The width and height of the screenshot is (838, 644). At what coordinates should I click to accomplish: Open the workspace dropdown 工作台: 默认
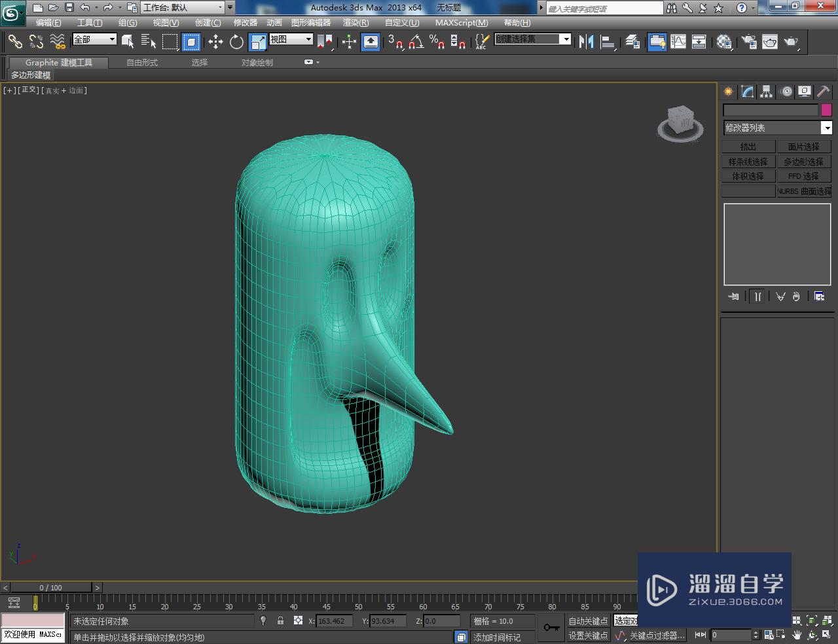pos(183,8)
